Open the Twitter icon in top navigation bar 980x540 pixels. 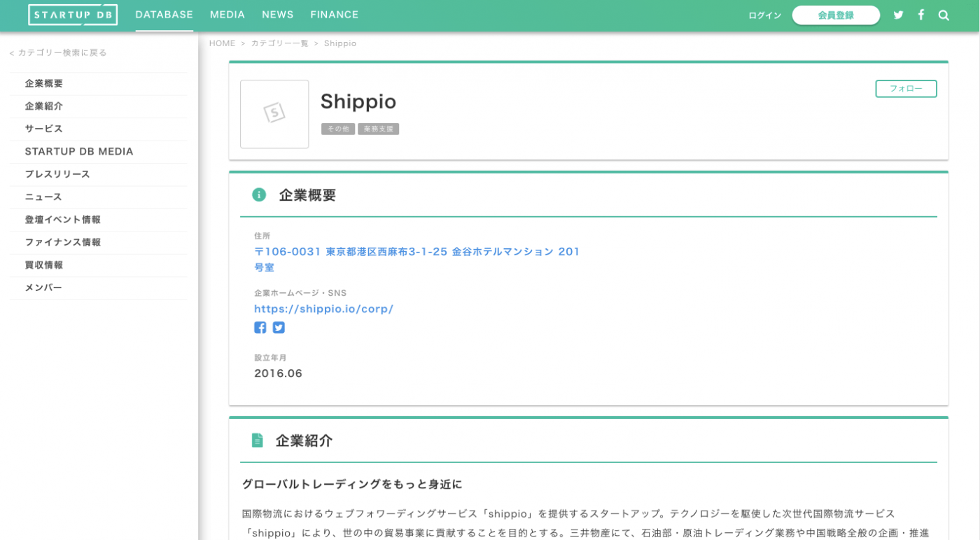coord(899,15)
